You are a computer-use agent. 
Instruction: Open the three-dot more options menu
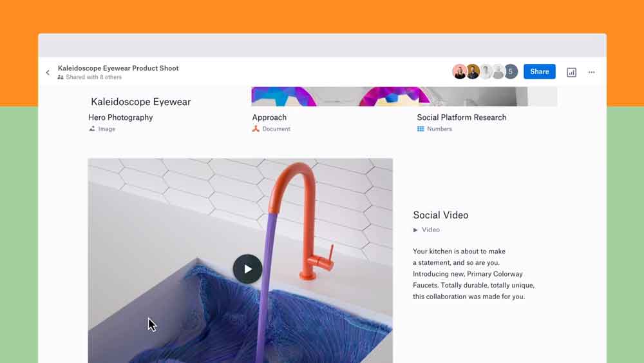(591, 72)
